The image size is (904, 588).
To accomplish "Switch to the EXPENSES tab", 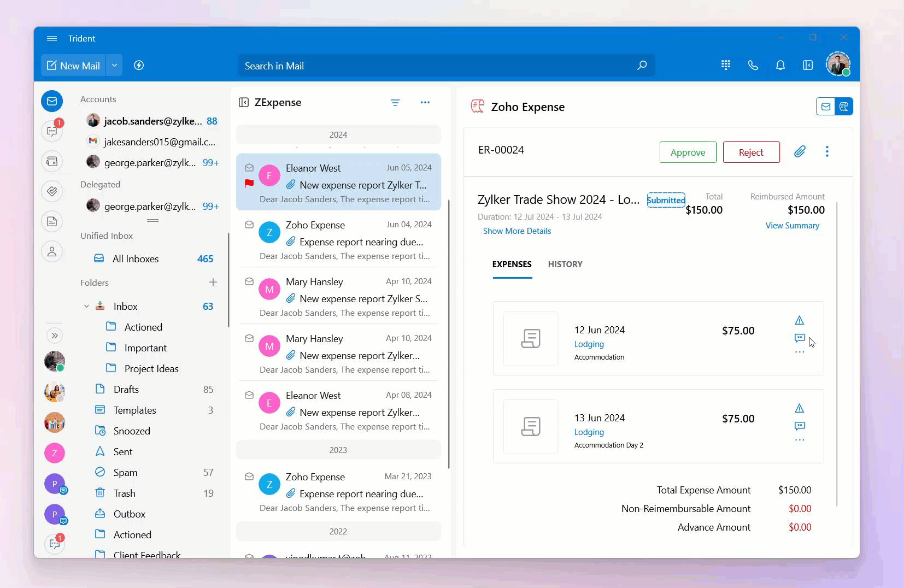I will pos(512,264).
